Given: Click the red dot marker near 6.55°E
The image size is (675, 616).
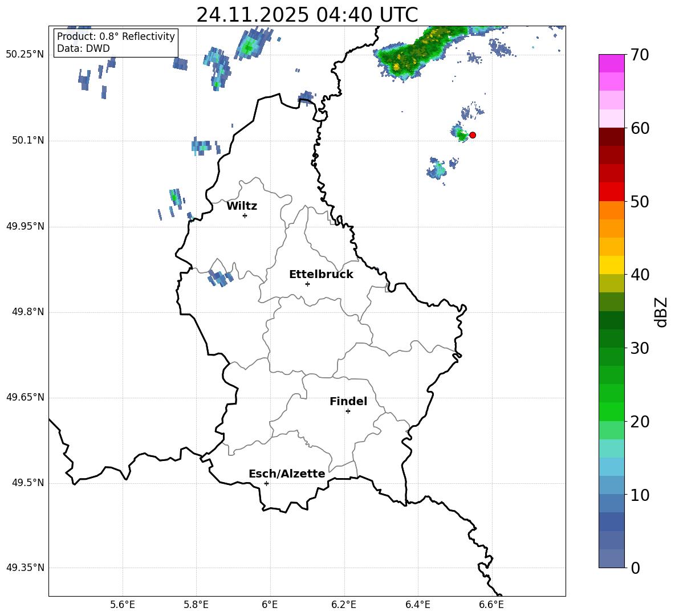Looking at the screenshot, I should pyautogui.click(x=472, y=135).
